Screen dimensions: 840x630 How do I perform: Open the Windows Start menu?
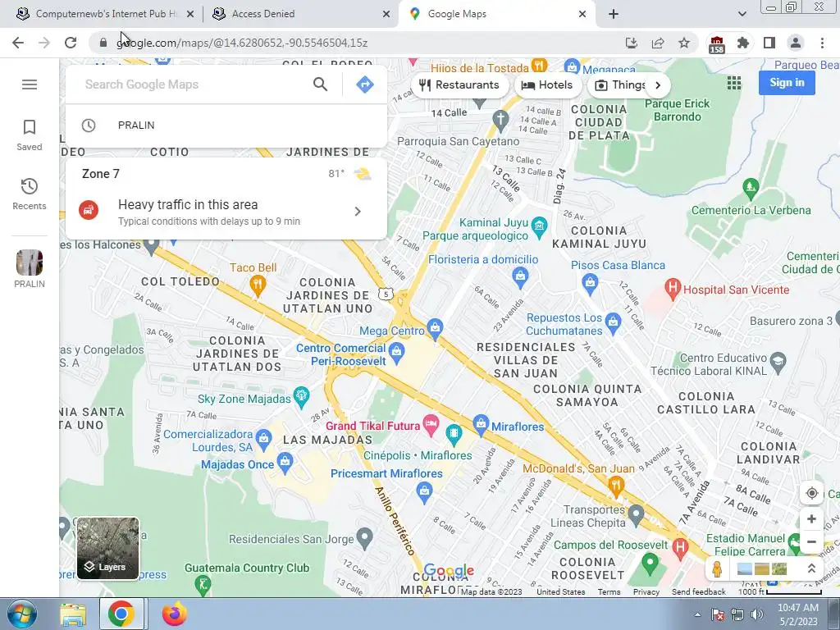21,614
